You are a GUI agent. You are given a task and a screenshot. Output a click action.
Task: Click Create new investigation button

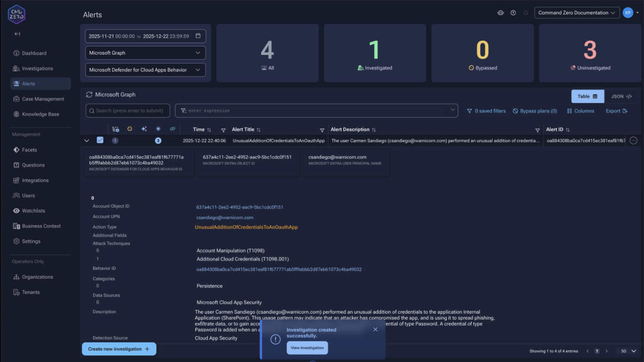(x=119, y=349)
